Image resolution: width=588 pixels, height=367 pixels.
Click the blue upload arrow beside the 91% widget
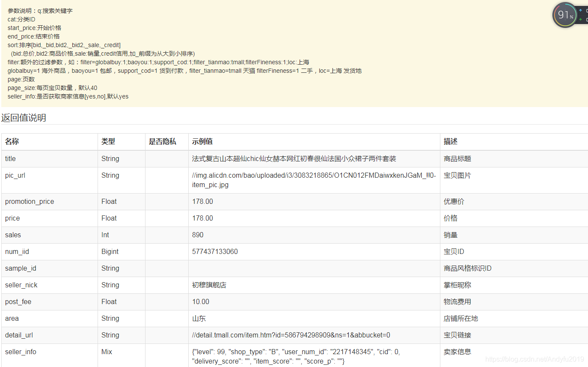pos(581,10)
